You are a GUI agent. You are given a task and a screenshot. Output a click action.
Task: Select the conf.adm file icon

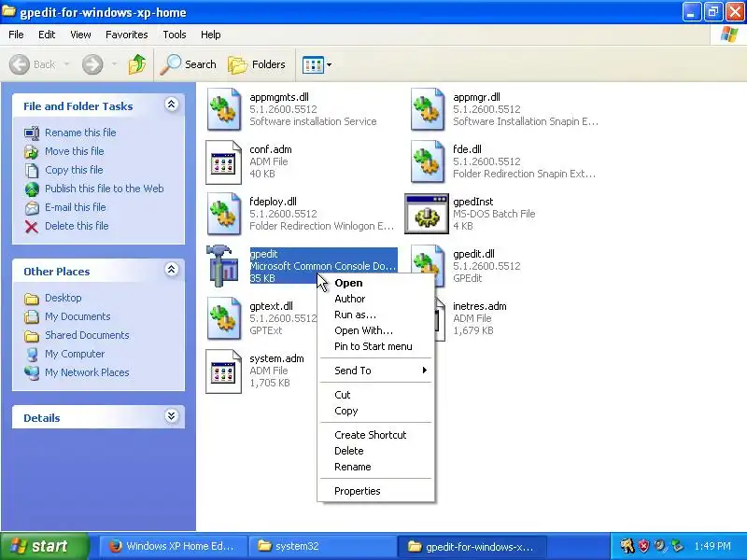[x=223, y=161]
